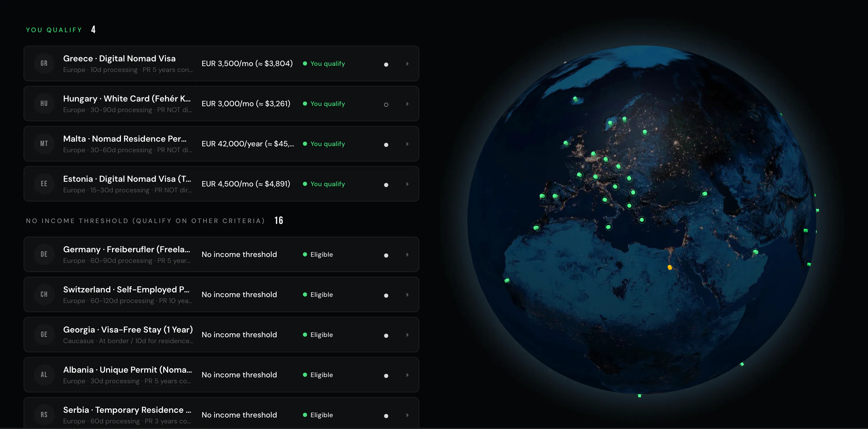This screenshot has height=429, width=868.
Task: Toggle the dot indicator on the Malta row
Action: coord(386,145)
